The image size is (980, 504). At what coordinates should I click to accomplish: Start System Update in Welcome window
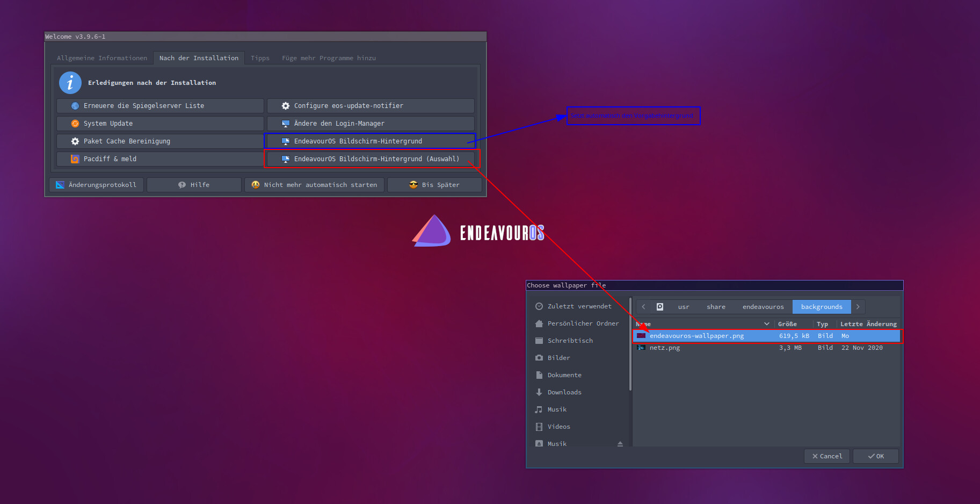160,124
